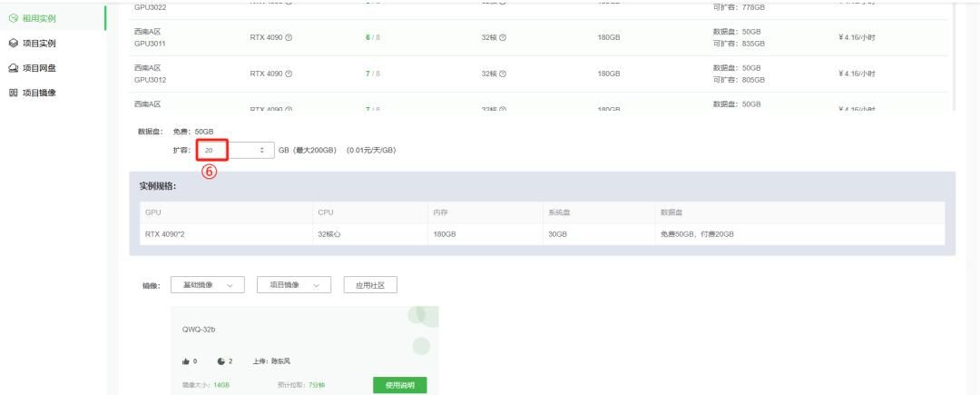The height and width of the screenshot is (395, 980).
Task: Click the 使用说明 green button
Action: click(x=400, y=385)
